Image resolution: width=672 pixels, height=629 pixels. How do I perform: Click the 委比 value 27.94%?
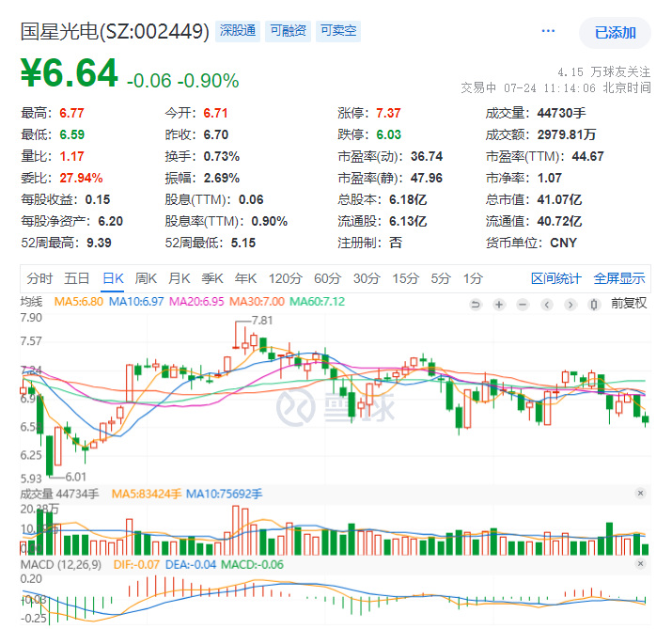(x=81, y=178)
